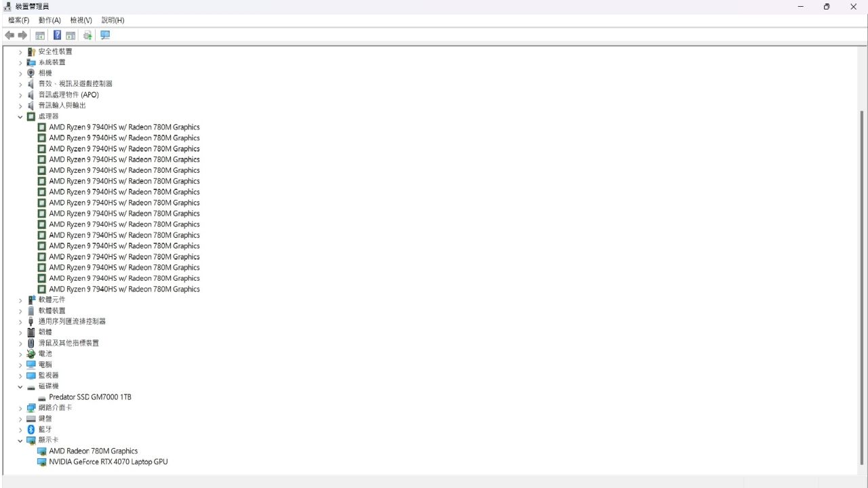
Task: Expand the 相機 camera category
Action: point(20,73)
